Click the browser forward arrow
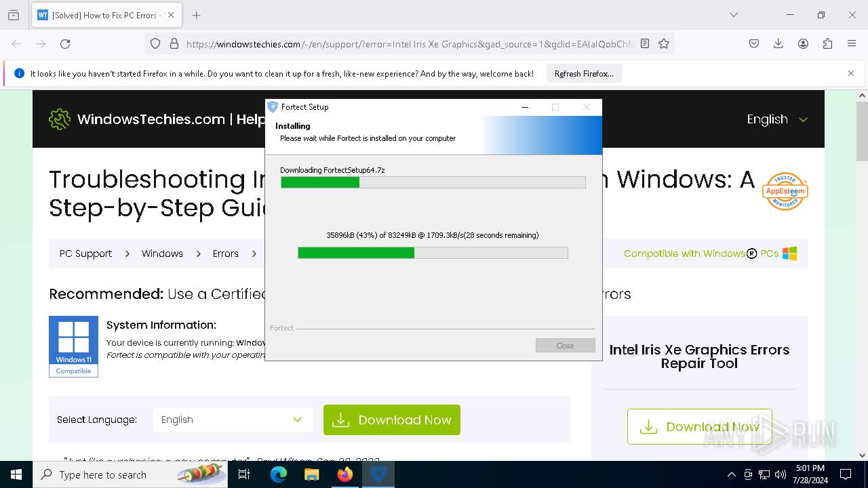The height and width of the screenshot is (488, 868). click(x=41, y=43)
